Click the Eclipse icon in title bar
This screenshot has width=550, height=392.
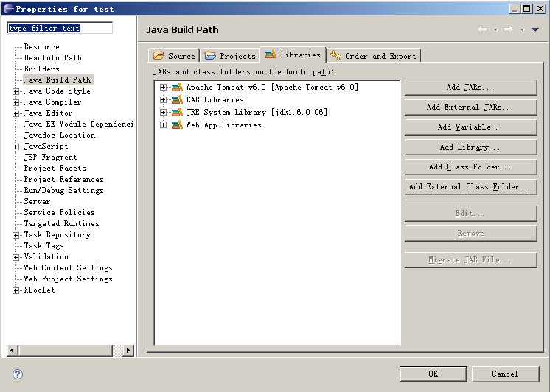(8, 8)
